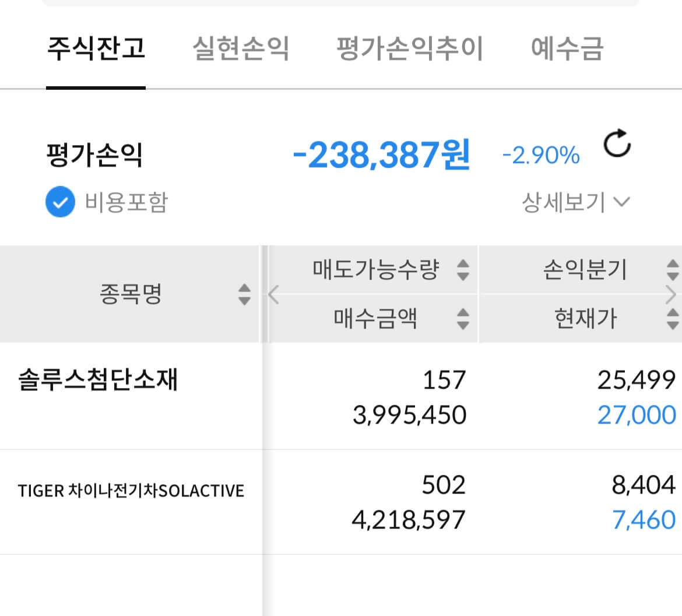
Task: Open the 실현손익 tab
Action: click(x=241, y=48)
